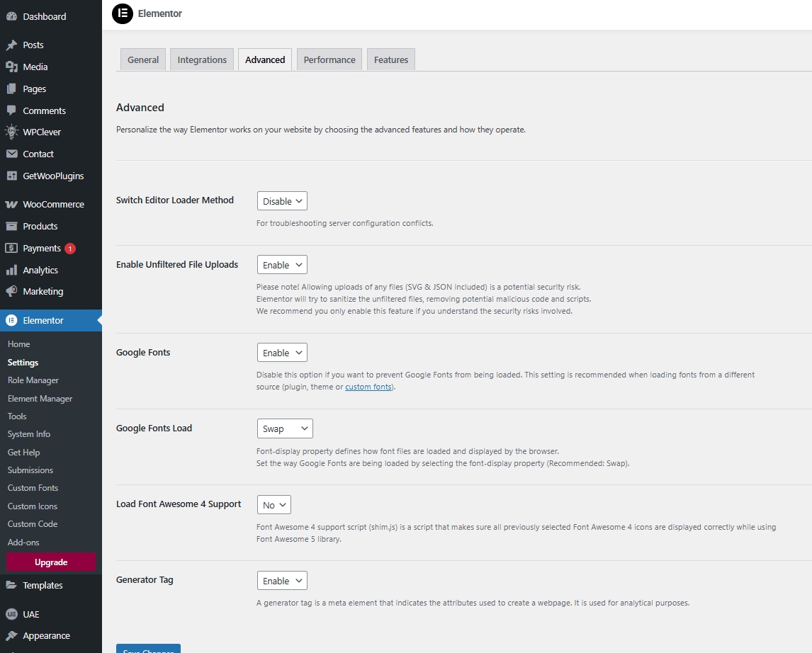Switch to the Integrations tab

point(202,60)
